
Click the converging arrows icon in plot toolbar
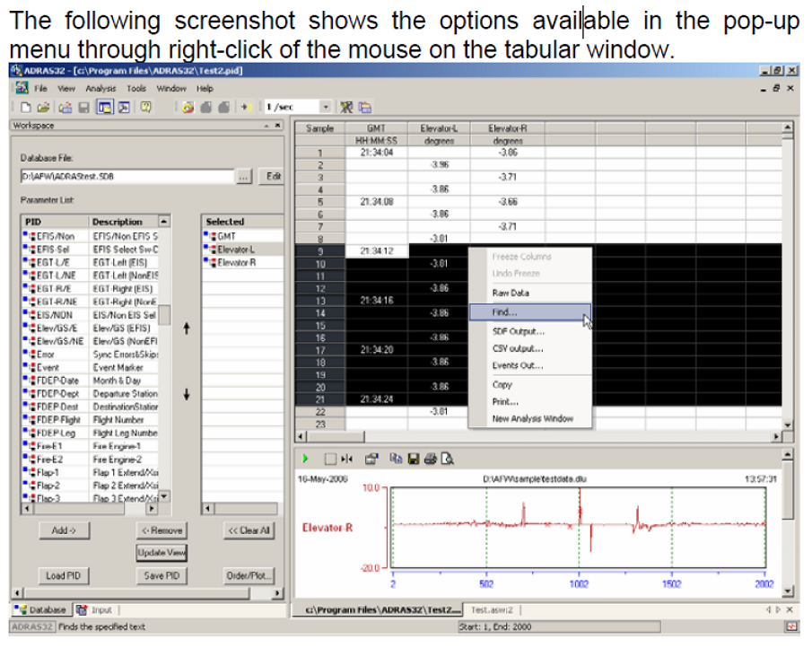click(x=347, y=459)
